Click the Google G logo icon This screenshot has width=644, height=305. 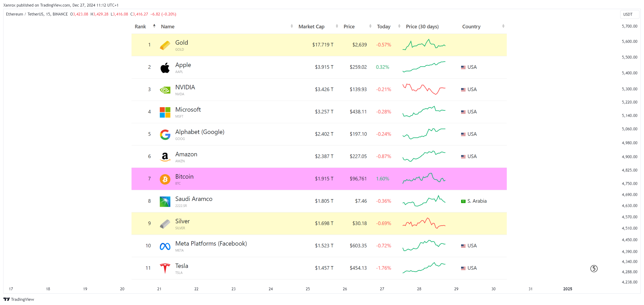(x=165, y=135)
